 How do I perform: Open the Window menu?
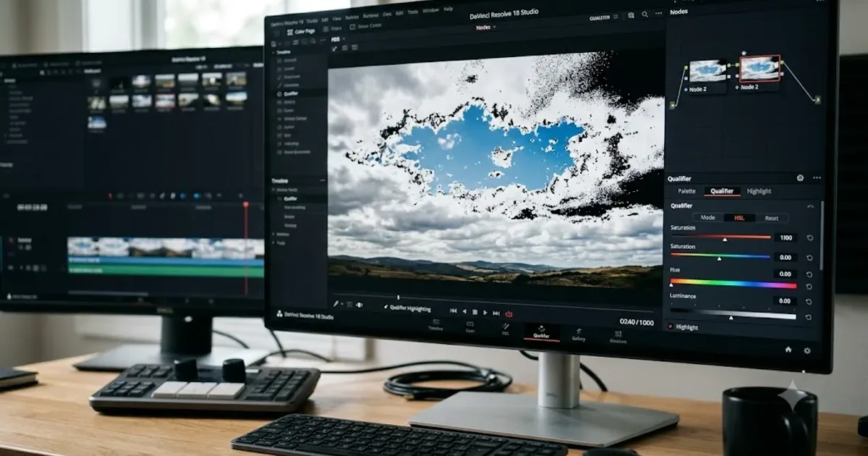click(x=430, y=10)
